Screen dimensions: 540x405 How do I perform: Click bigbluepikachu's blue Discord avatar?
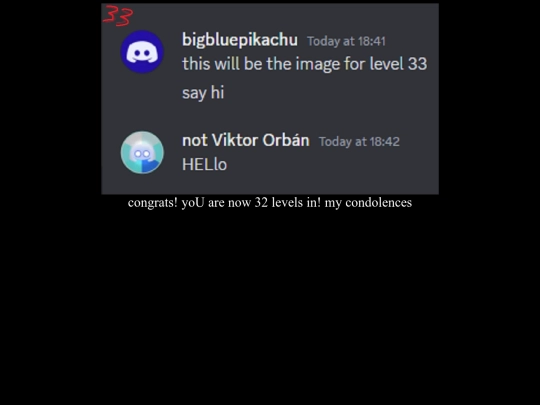click(142, 52)
